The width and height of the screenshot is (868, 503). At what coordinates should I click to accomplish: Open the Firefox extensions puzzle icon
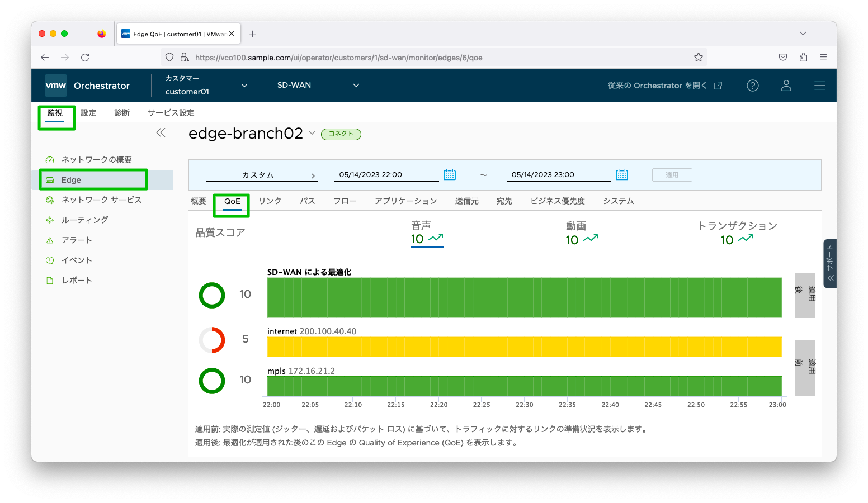[x=803, y=57]
